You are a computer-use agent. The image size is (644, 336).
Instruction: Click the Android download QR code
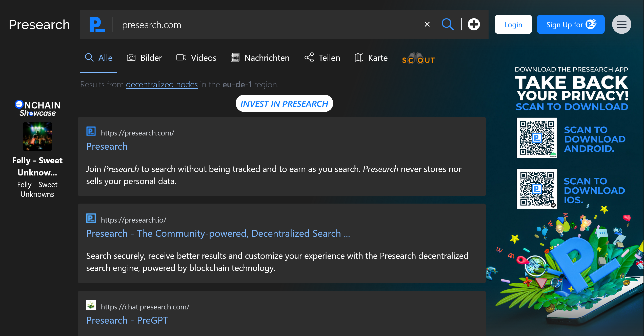[x=537, y=138]
